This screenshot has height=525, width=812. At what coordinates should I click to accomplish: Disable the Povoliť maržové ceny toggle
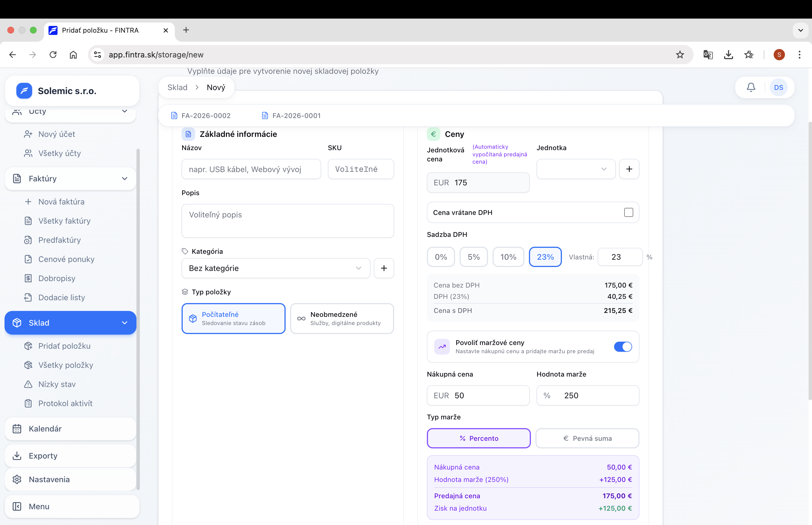click(x=623, y=347)
